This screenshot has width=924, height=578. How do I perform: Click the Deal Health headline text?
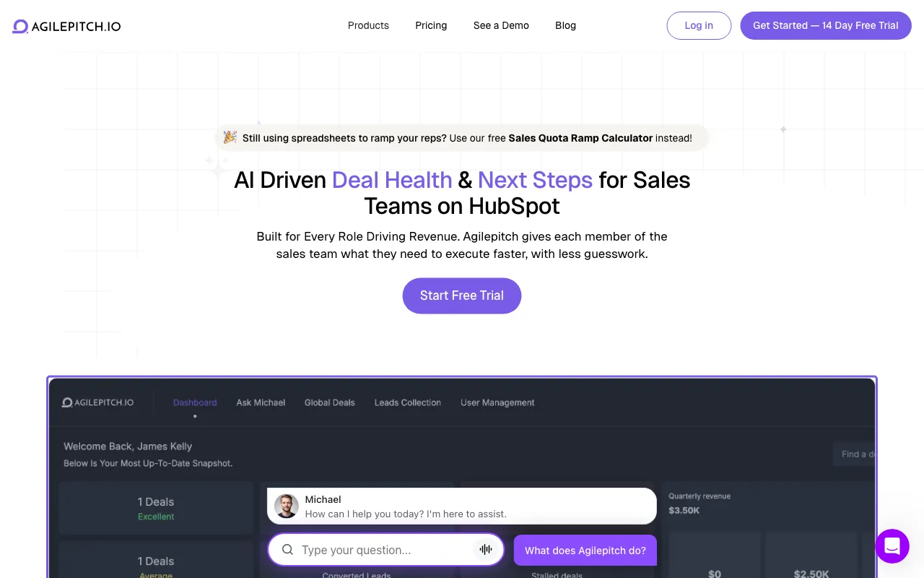coord(392,180)
